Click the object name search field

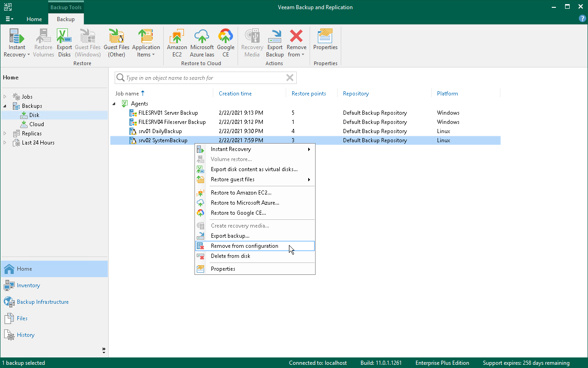point(202,78)
